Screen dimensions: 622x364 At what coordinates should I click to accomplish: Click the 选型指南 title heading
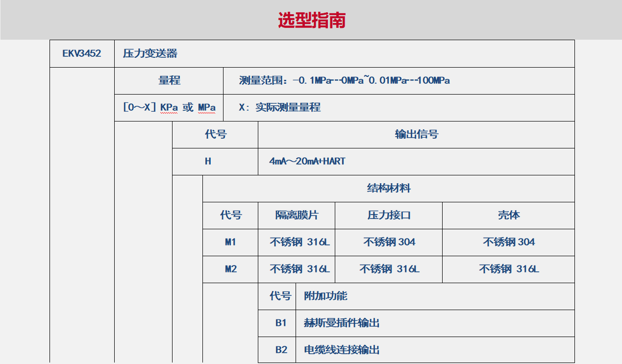point(312,20)
